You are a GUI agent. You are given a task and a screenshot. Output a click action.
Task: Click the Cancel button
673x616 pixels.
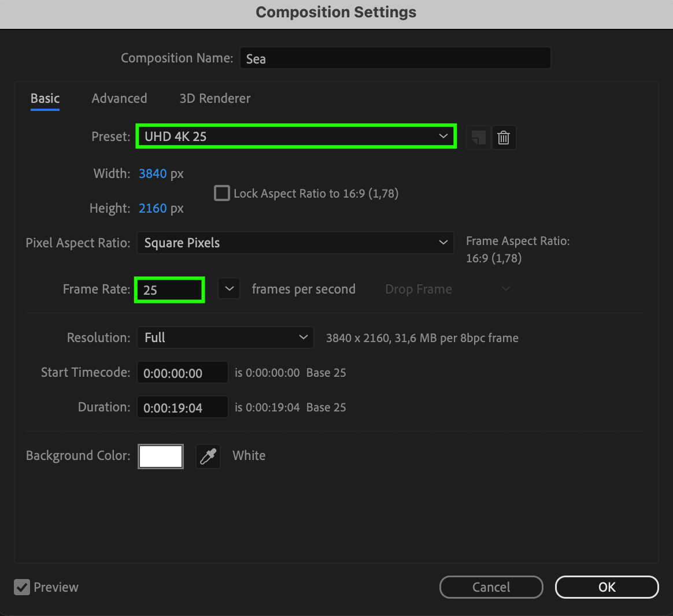(x=491, y=587)
